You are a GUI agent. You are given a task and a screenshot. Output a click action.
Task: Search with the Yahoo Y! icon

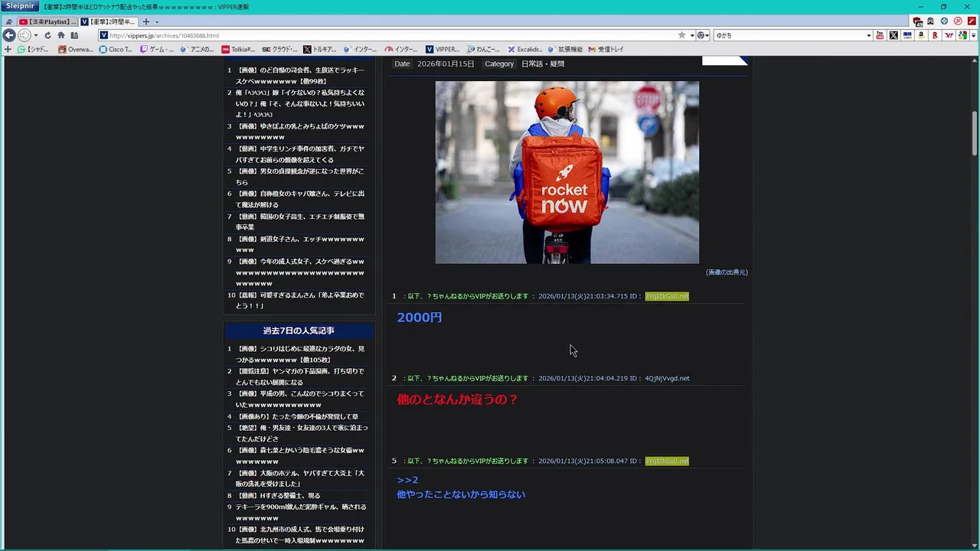point(949,35)
